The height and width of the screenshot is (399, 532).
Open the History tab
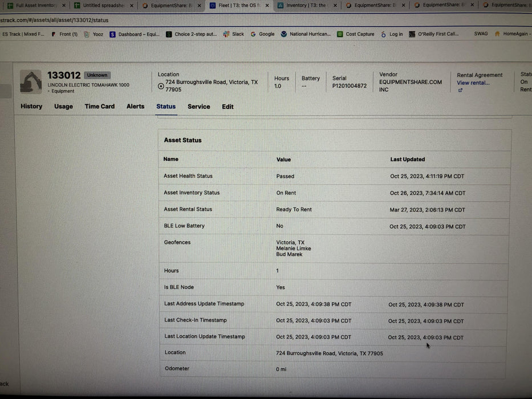pyautogui.click(x=31, y=107)
